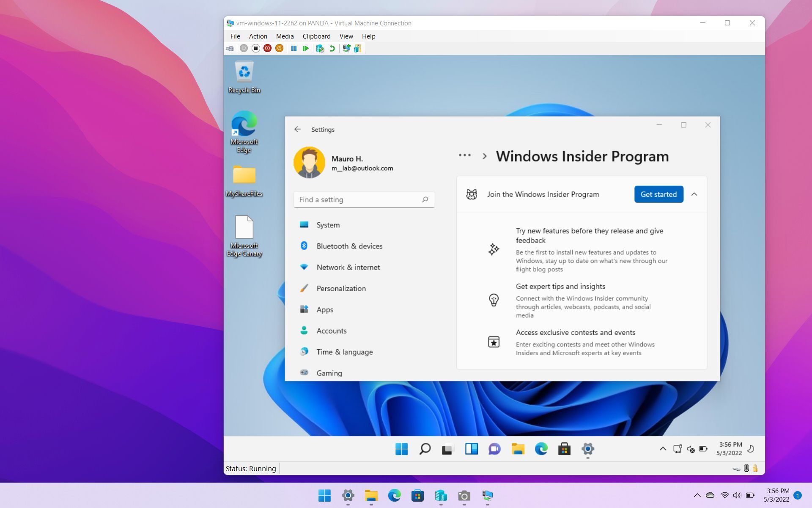This screenshot has width=812, height=508.
Task: Expand Gaming section in Settings sidebar
Action: coord(329,373)
